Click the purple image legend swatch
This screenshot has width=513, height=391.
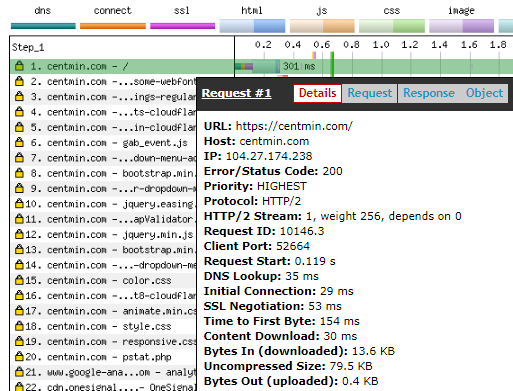tap(462, 26)
